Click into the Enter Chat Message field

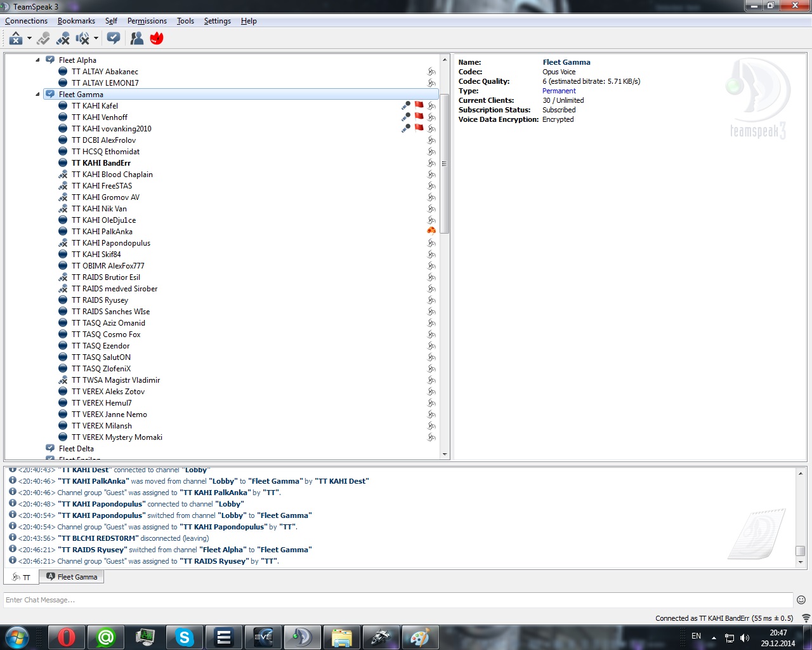pyautogui.click(x=398, y=600)
